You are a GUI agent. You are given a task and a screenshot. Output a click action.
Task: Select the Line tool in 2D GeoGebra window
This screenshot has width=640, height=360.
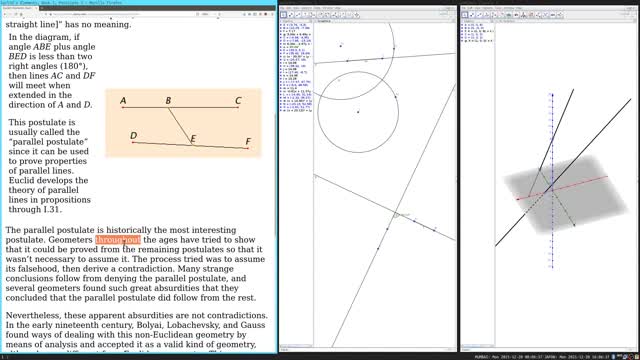(x=298, y=15)
